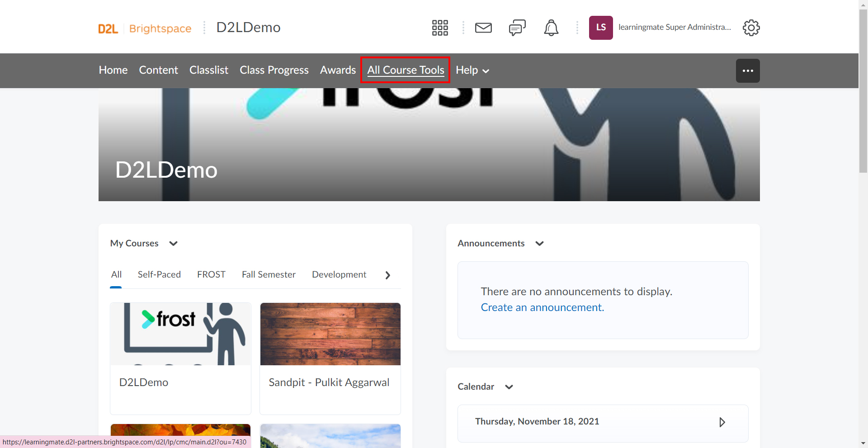The height and width of the screenshot is (448, 868).
Task: Open the subscription alerts chat icon
Action: click(x=517, y=28)
